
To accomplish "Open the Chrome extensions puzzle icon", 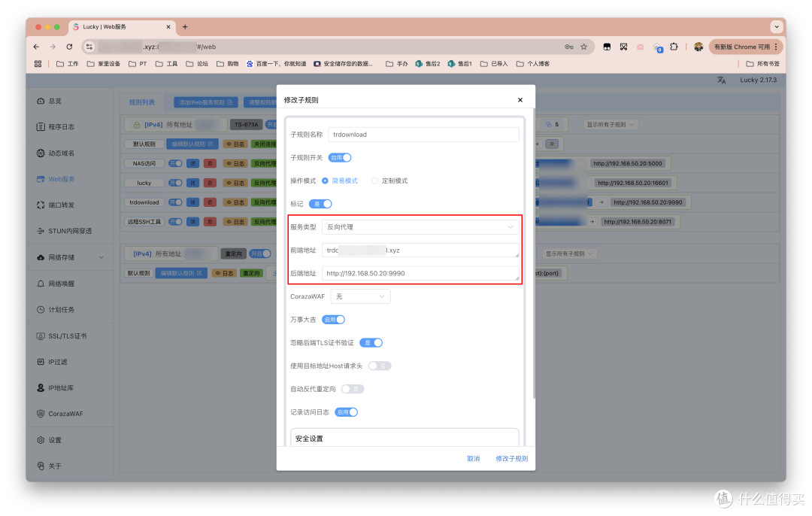I will point(674,47).
